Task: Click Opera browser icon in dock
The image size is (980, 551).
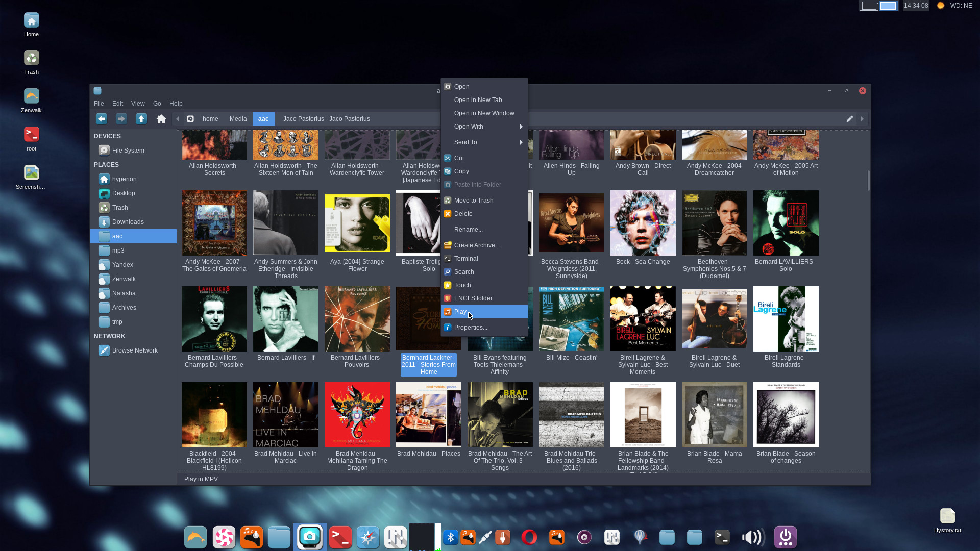Action: coord(529,537)
